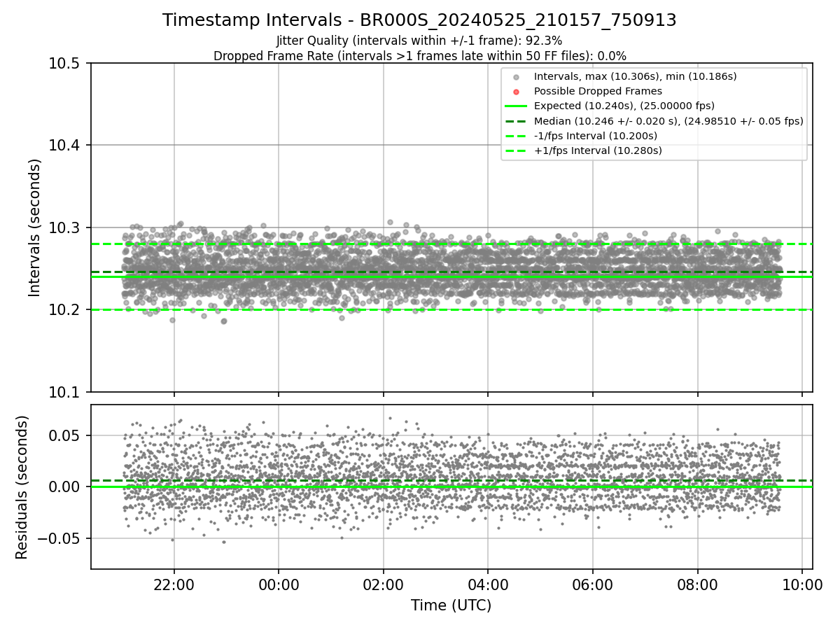Select the 'Dropped Frame Rate' 0.0% subtitle line
The height and width of the screenshot is (630, 840).
pos(419,56)
